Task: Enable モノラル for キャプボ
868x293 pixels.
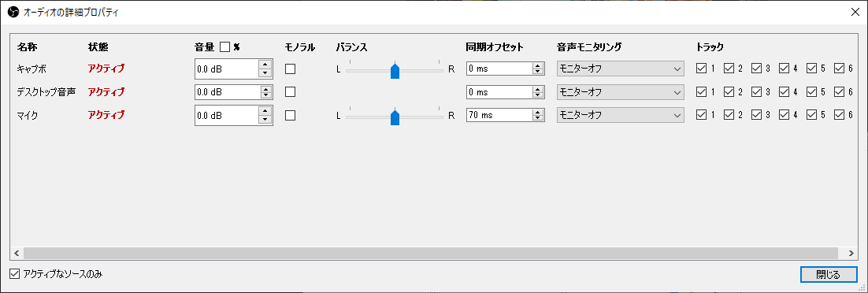Action: tap(290, 69)
